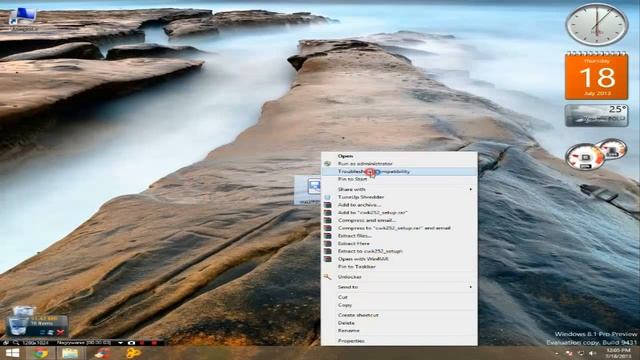Click the rightmost red button on recorder bar
This screenshot has height=360, width=640.
coord(154,343)
